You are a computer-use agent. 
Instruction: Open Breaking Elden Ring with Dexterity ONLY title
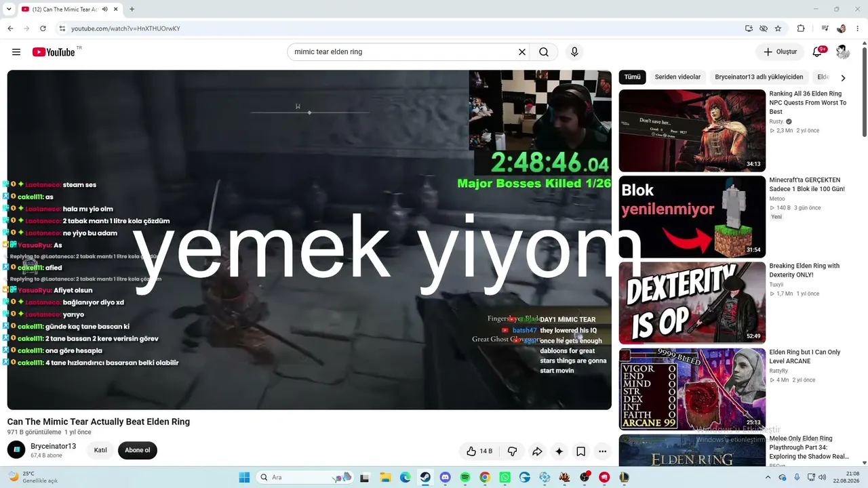pos(804,270)
